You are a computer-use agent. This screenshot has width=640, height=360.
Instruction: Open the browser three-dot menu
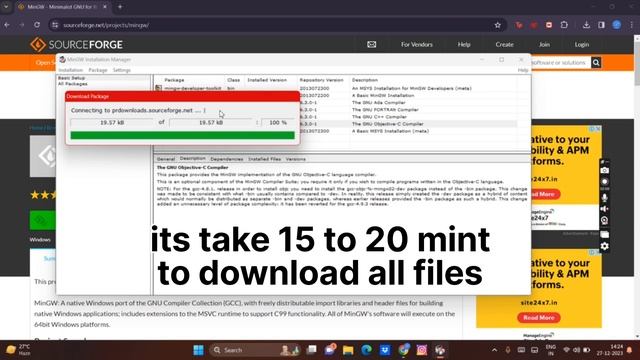pos(631,25)
